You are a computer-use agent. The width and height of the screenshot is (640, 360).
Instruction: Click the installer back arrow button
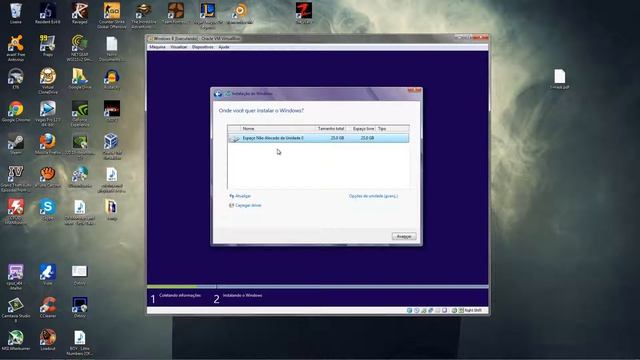[x=218, y=94]
